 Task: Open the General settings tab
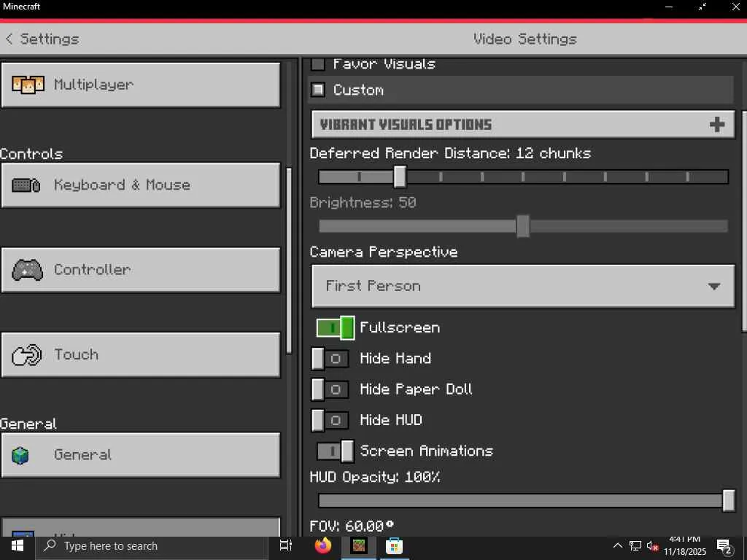[141, 455]
